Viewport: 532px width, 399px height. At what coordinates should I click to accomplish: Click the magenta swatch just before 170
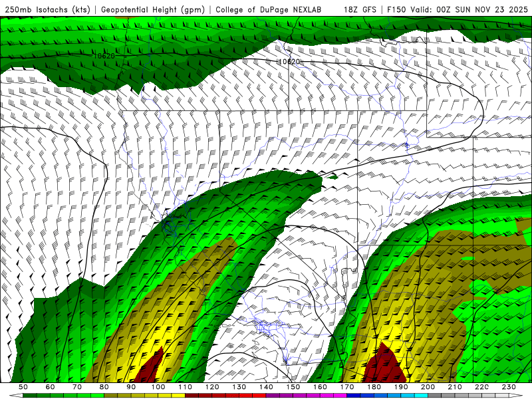(x=340, y=396)
